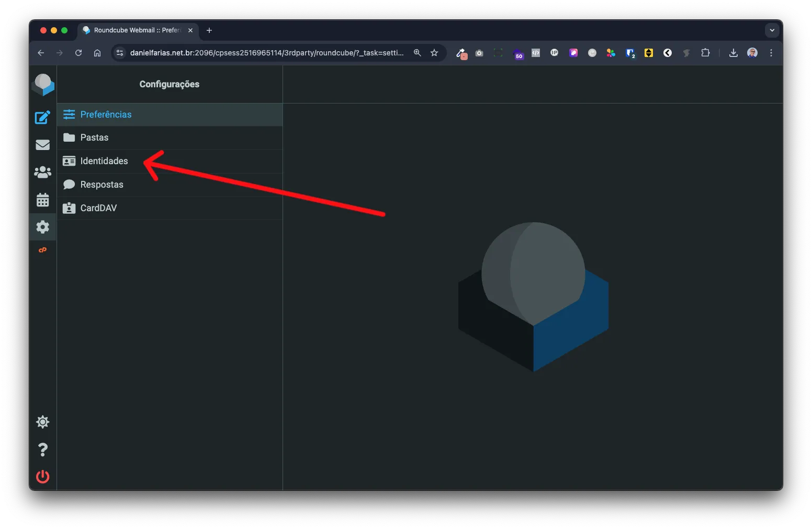
Task: Open the zoom search icon in address bar
Action: coord(417,53)
